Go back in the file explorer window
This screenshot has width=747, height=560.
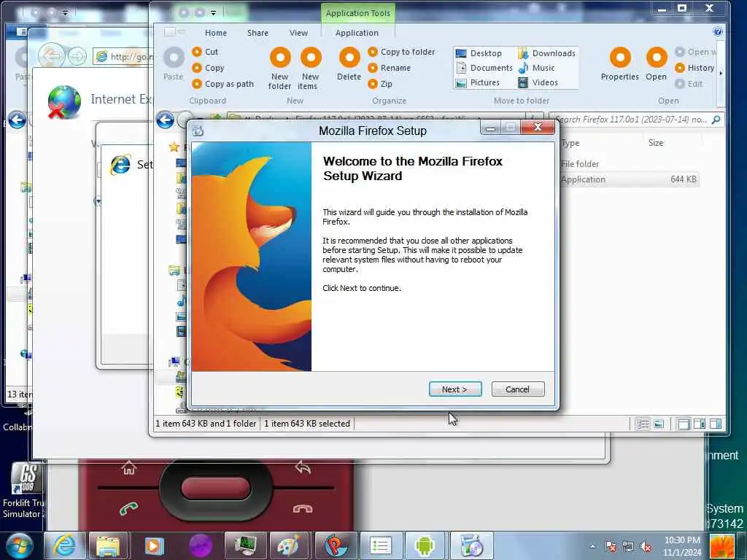coord(166,120)
